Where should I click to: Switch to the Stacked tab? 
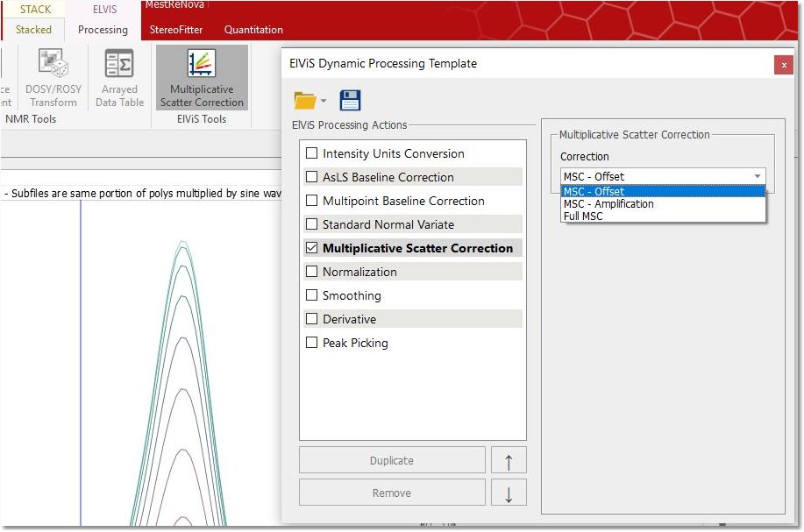[x=33, y=30]
